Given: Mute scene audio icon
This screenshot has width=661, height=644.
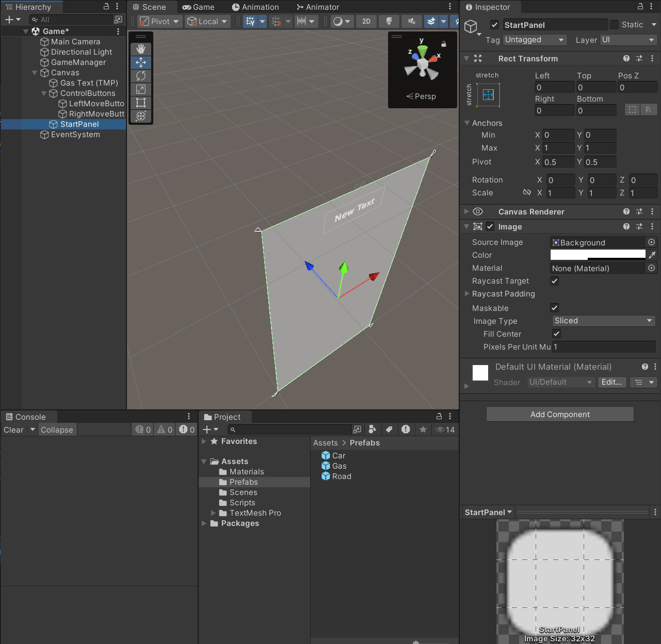Looking at the screenshot, I should (412, 21).
